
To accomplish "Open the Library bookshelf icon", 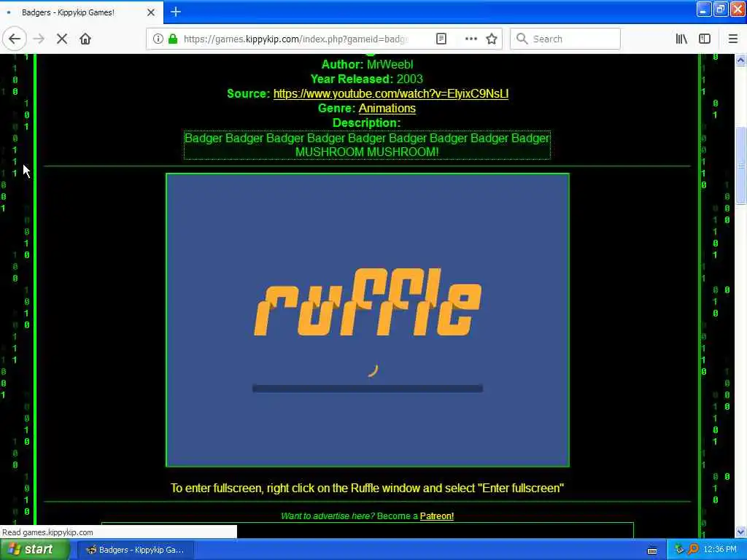I will click(x=681, y=39).
